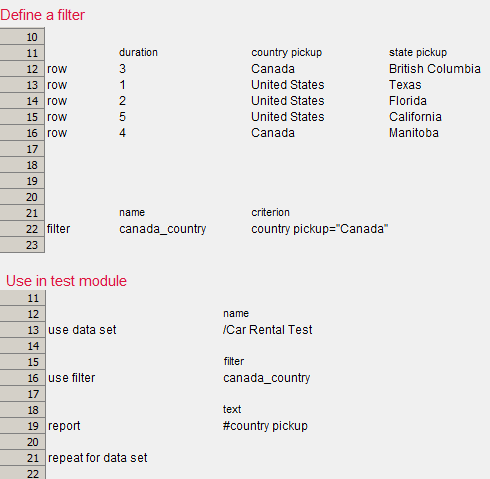The image size is (490, 479).
Task: Select the 'country pickup' column header
Action: 287,53
